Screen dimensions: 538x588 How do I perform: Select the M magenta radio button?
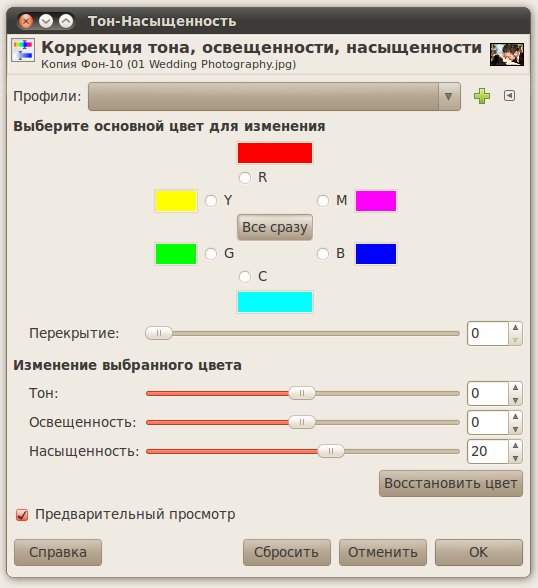[x=323, y=201]
